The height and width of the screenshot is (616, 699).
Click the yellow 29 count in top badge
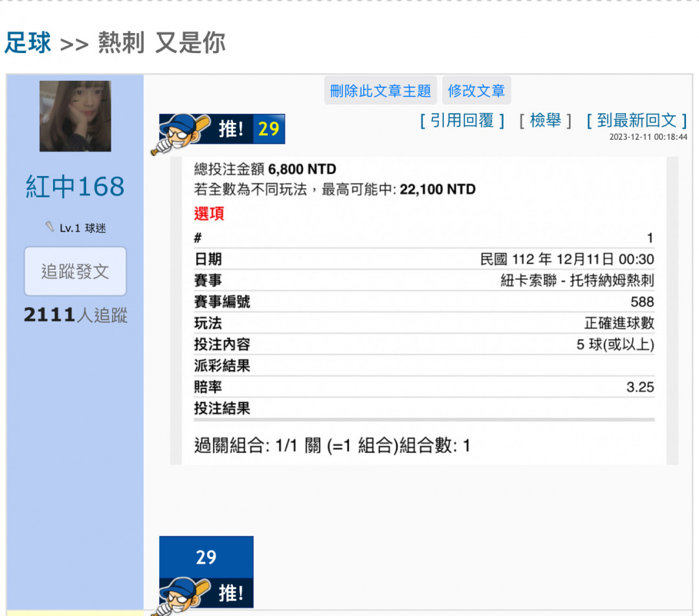tap(269, 129)
